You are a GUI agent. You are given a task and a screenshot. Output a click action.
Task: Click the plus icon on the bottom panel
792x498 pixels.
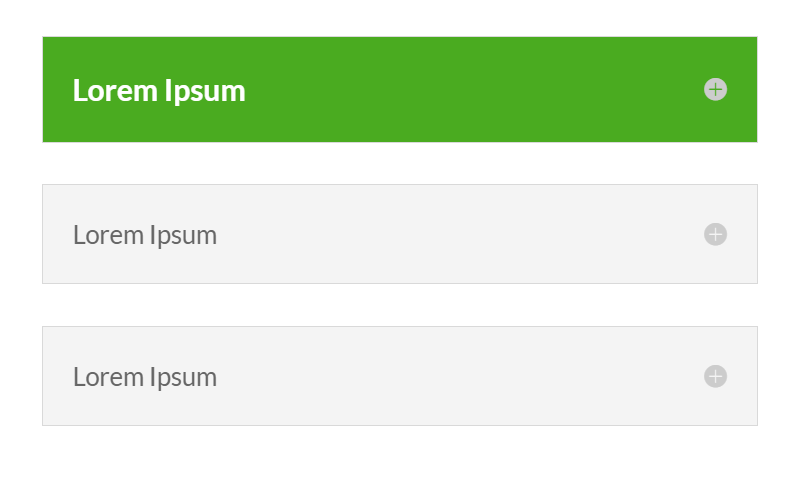point(715,376)
